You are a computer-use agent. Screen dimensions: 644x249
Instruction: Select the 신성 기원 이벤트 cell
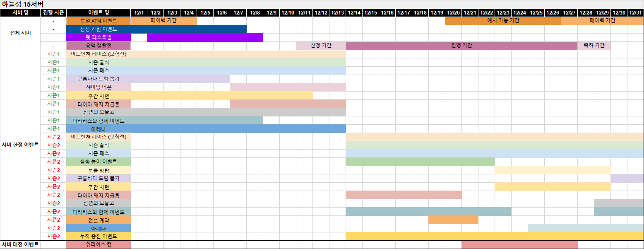click(x=98, y=29)
